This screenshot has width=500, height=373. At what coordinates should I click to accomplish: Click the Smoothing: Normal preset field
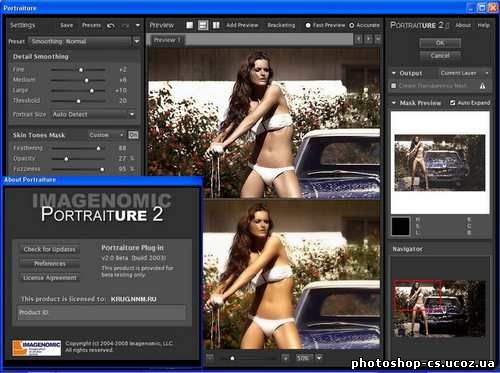79,41
